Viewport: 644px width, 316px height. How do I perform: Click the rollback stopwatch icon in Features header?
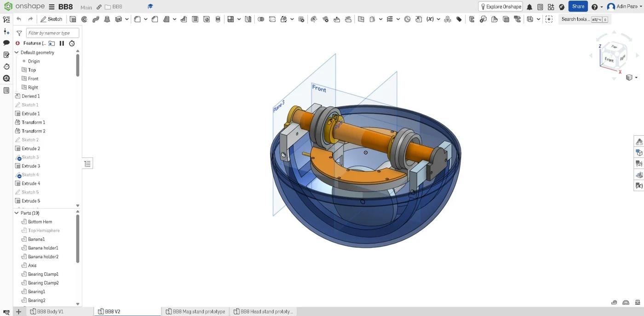[x=72, y=43]
